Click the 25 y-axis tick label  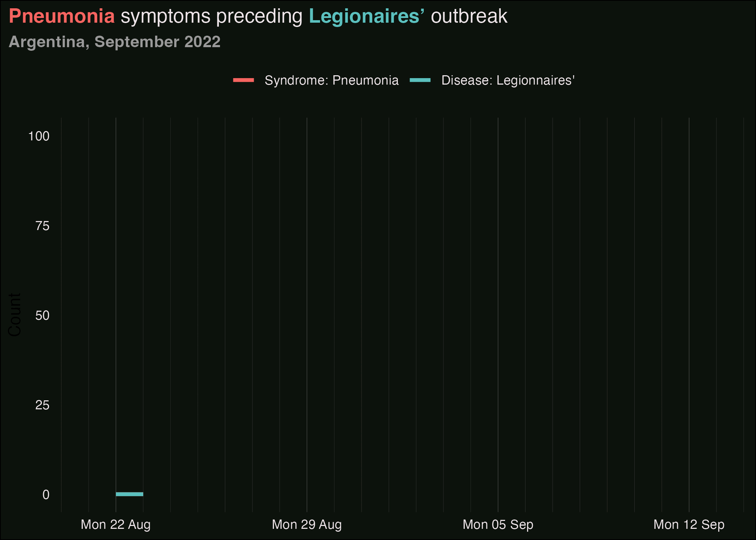(x=42, y=405)
